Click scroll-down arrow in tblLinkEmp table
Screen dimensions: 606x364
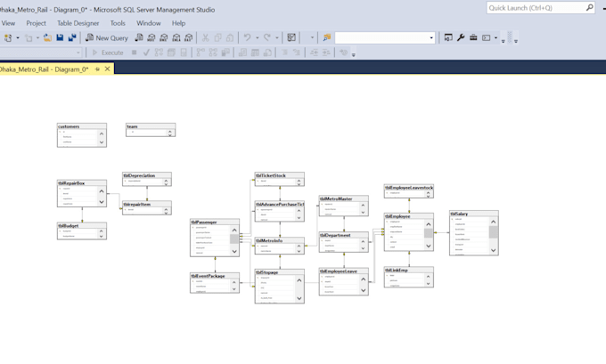pyautogui.click(x=429, y=284)
